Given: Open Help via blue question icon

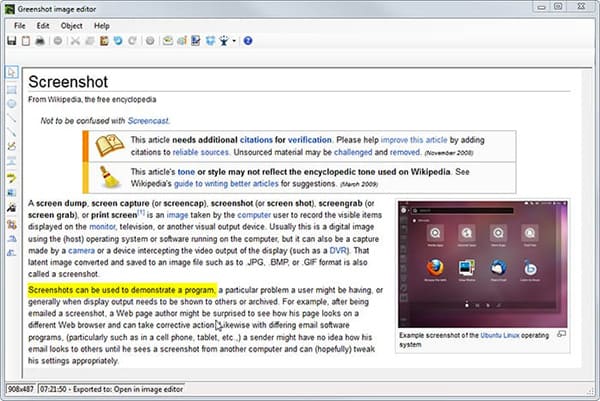Looking at the screenshot, I should [x=247, y=41].
